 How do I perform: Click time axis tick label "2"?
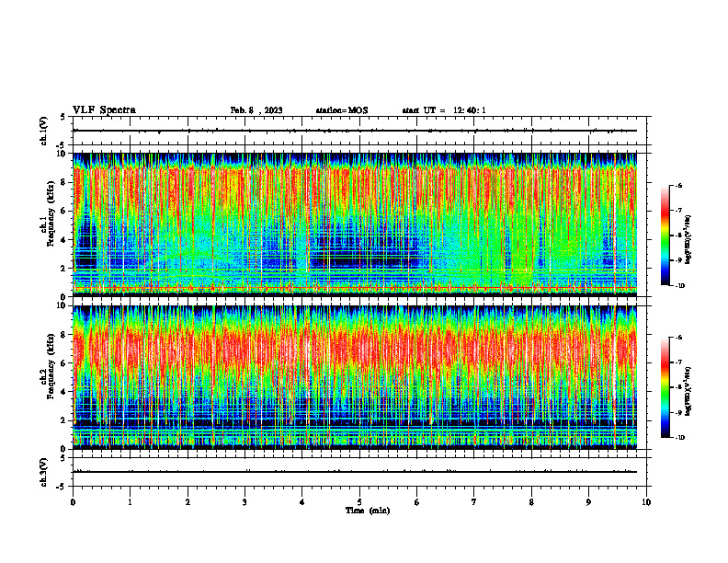[188, 502]
